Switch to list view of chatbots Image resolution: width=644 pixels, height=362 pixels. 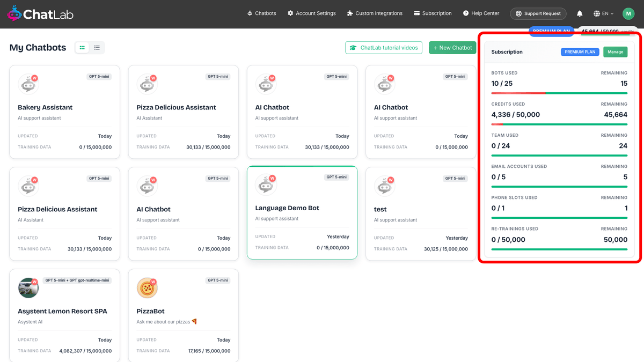[x=97, y=48]
